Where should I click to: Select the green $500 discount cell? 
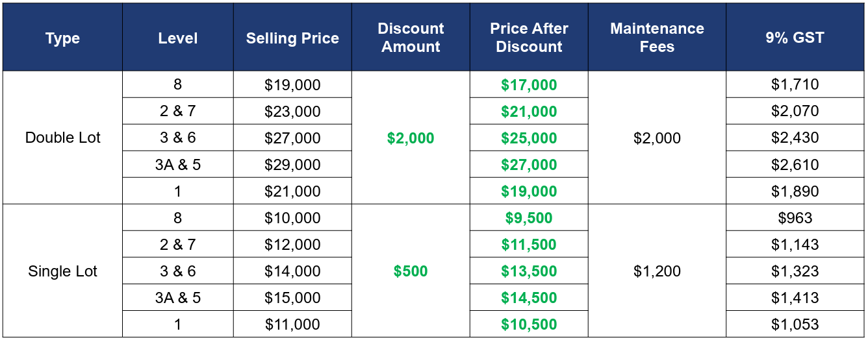[x=411, y=271]
